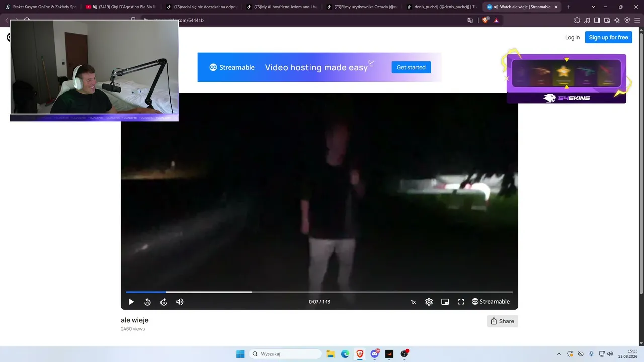Viewport: 644px width, 362px height.
Task: Switch to Filmy użytkownika Octavia tab
Action: (362, 7)
